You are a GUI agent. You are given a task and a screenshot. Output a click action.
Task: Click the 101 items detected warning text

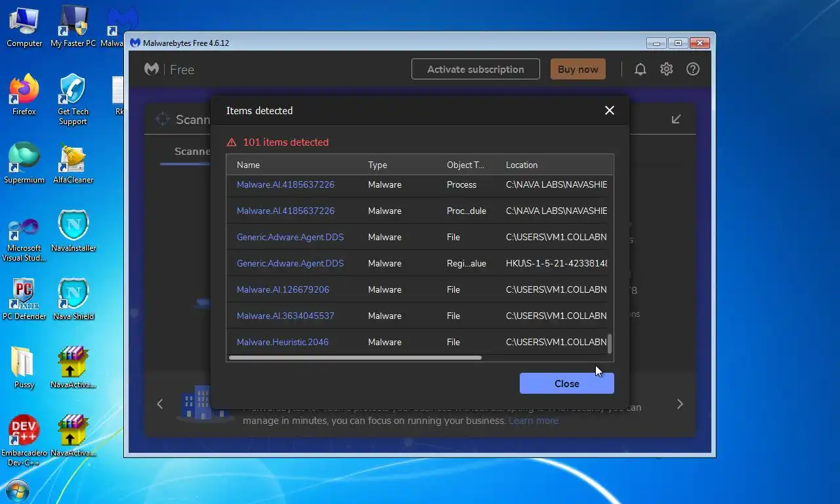point(285,142)
